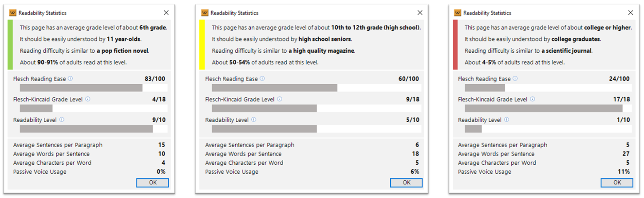The image size is (644, 198).
Task: Click the Flesch-Kincaid Grade Level info icon in high school dialog
Action: (280, 99)
